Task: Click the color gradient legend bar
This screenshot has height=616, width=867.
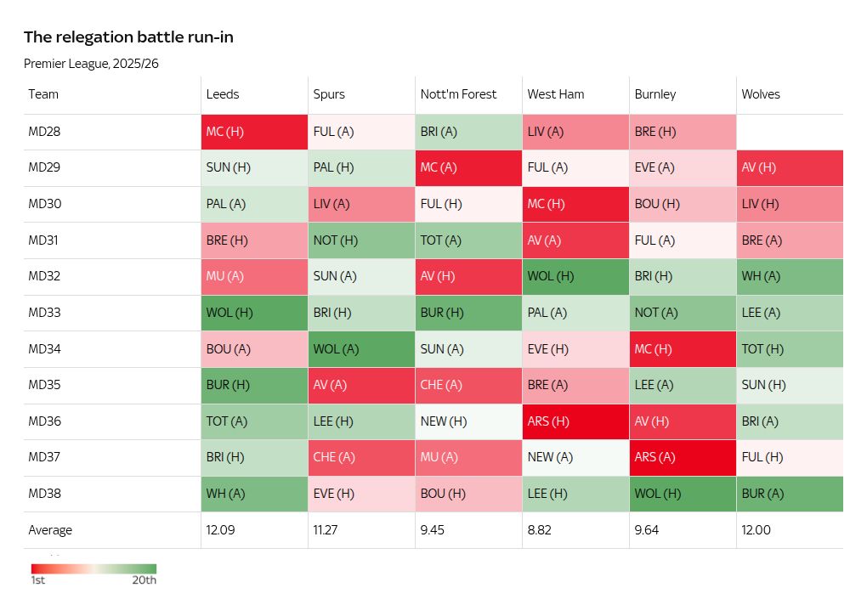Action: coord(93,568)
